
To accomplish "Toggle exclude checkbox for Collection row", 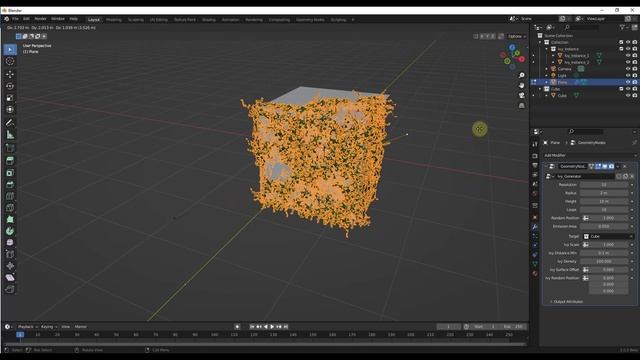I will 621,42.
